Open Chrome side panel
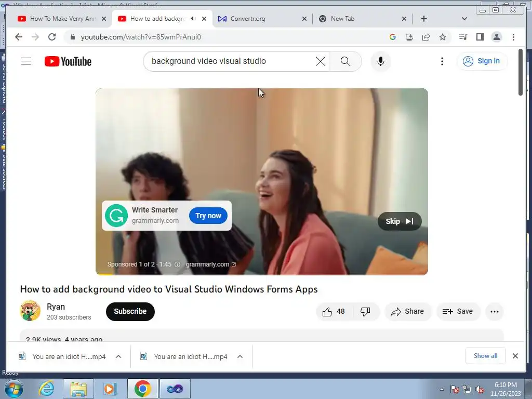Screen dimensions: 532x399 tap(480, 37)
